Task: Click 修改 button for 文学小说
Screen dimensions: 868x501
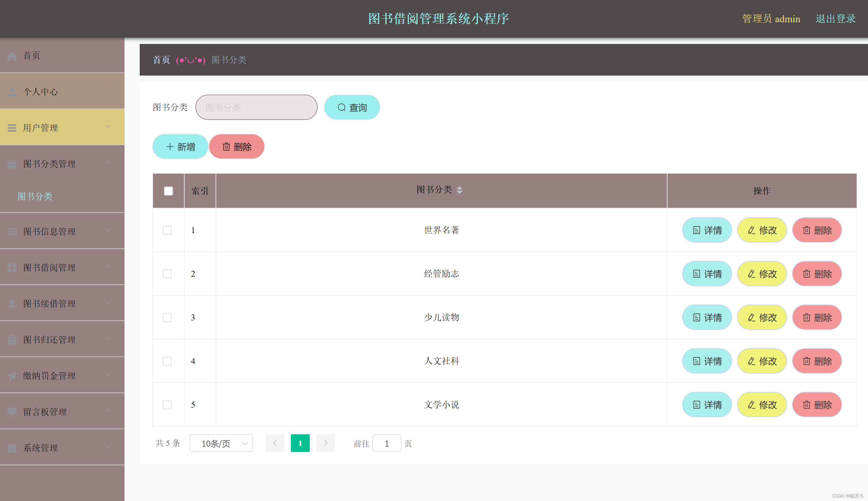Action: [762, 405]
